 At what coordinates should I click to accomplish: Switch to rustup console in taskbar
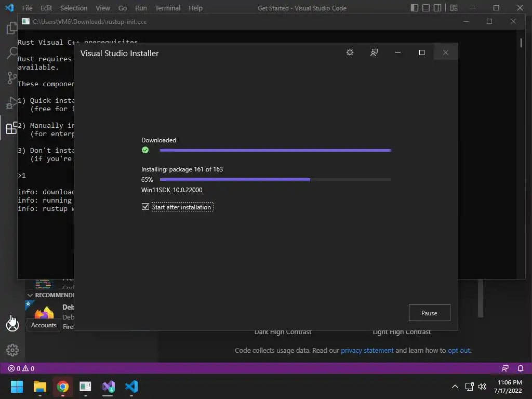coord(86,387)
